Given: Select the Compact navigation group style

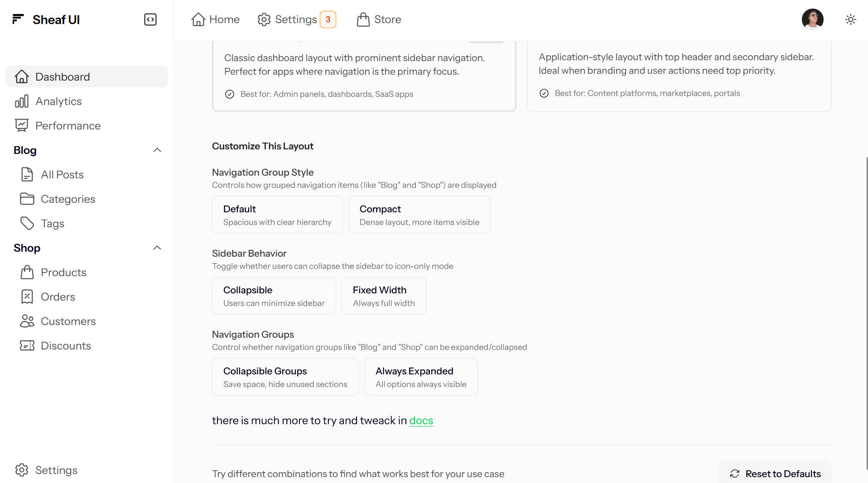Looking at the screenshot, I should tap(419, 215).
